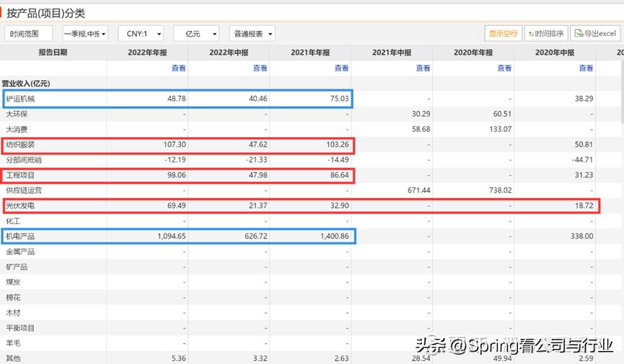Screen dimensions: 624x364
Task: Click 查看 link under 2021年中报
Action: (423, 68)
